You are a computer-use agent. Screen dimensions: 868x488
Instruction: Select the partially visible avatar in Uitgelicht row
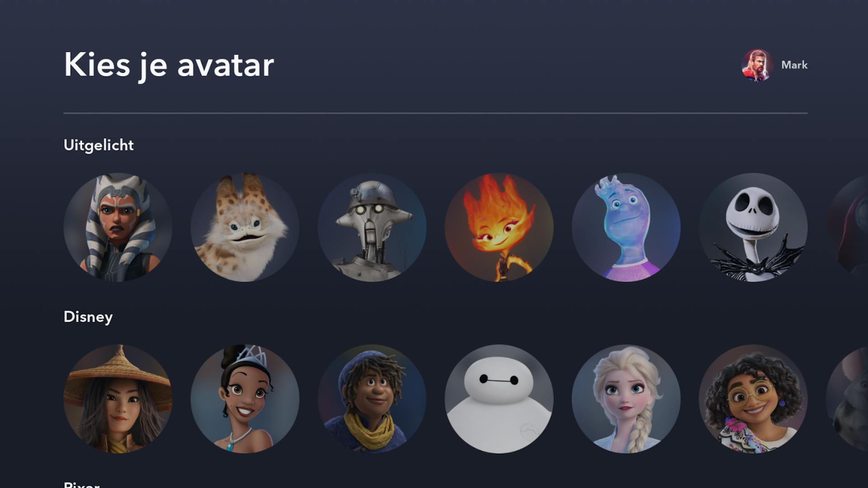[848, 227]
